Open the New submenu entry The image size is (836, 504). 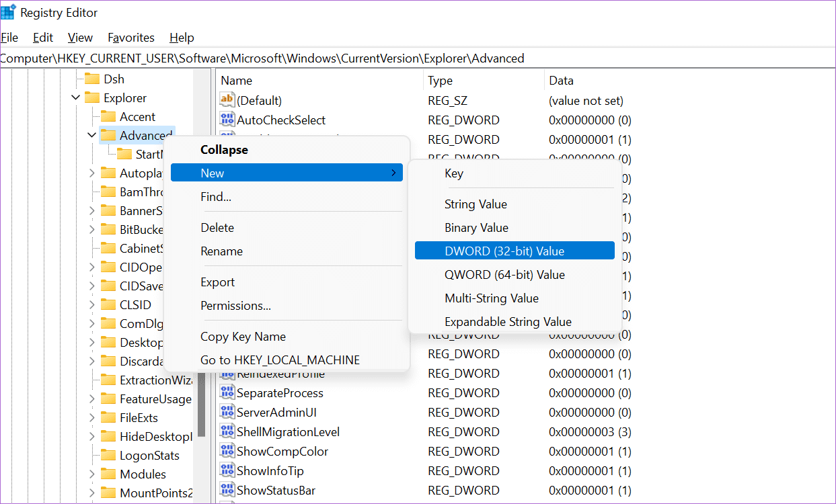pyautogui.click(x=287, y=173)
